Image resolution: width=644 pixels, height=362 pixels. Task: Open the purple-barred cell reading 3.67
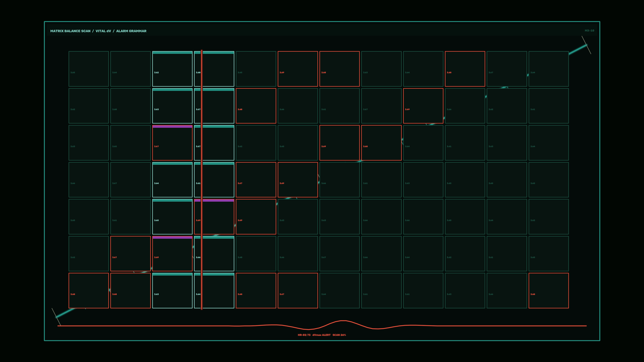[172, 143]
